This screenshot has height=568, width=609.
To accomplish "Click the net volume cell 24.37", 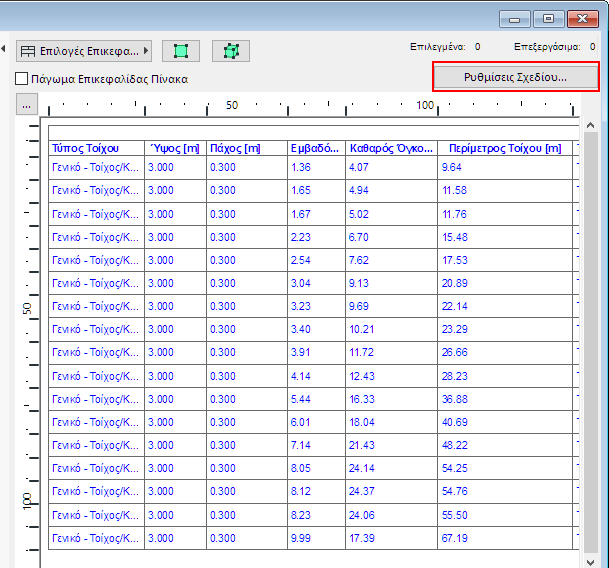I will pos(390,491).
